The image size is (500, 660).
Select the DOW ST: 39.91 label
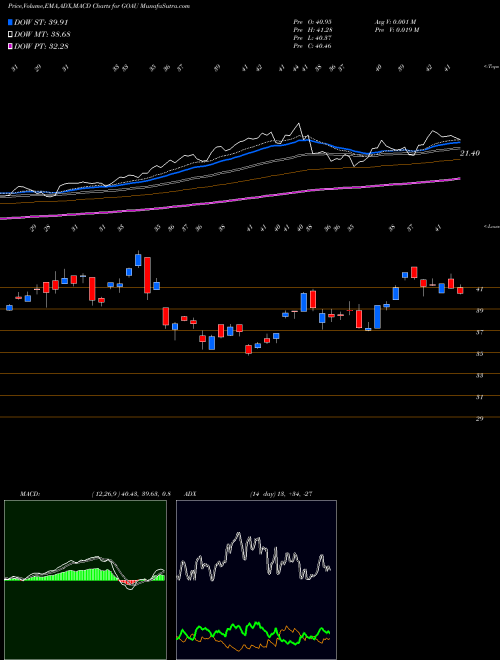click(41, 22)
